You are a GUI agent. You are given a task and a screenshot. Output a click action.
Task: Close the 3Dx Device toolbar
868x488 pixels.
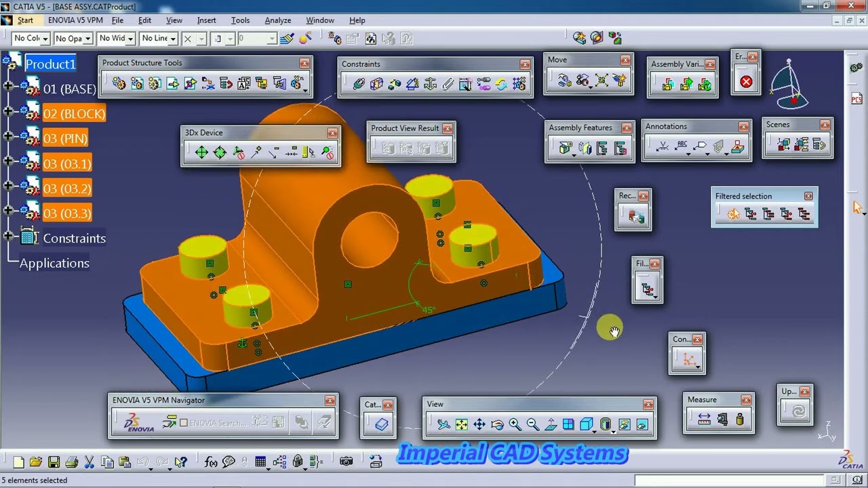click(332, 133)
